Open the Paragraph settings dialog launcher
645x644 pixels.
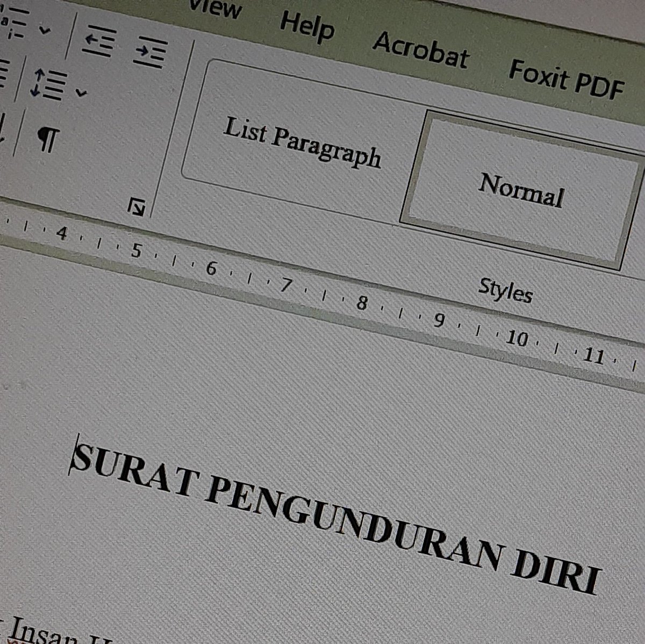click(x=137, y=207)
